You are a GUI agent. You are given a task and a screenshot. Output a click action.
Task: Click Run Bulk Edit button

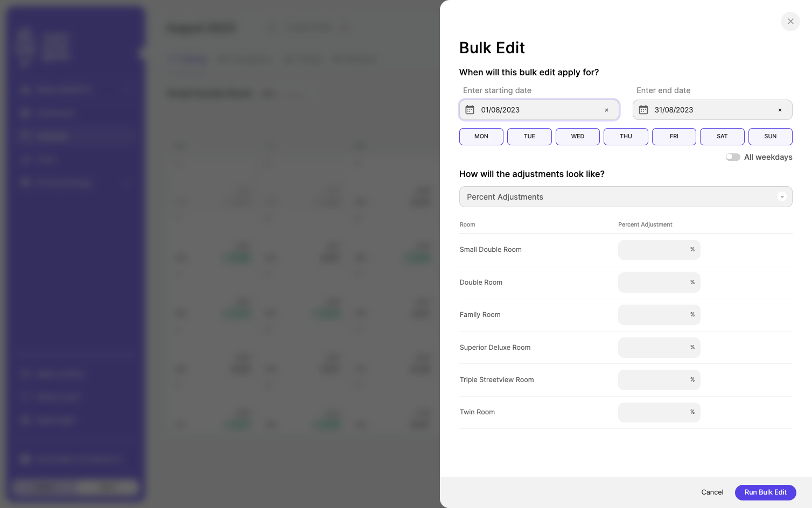(x=766, y=492)
